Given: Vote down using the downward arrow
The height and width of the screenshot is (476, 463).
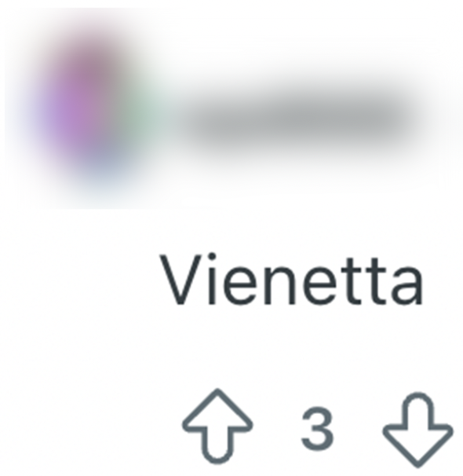Looking at the screenshot, I should click(x=417, y=430).
